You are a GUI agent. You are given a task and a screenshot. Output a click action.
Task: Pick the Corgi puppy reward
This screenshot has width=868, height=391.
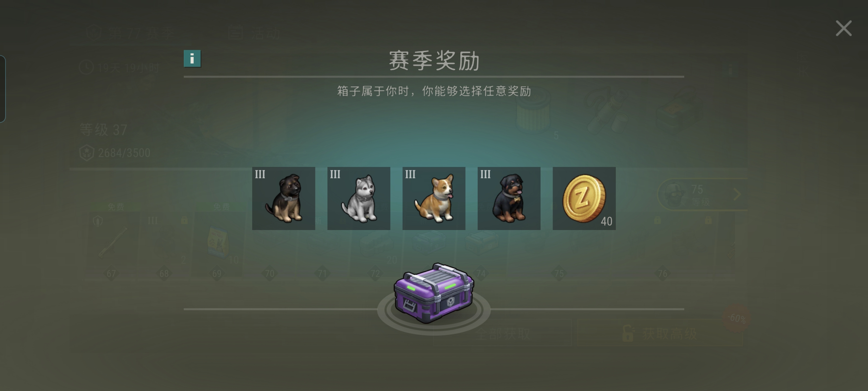[x=434, y=198]
